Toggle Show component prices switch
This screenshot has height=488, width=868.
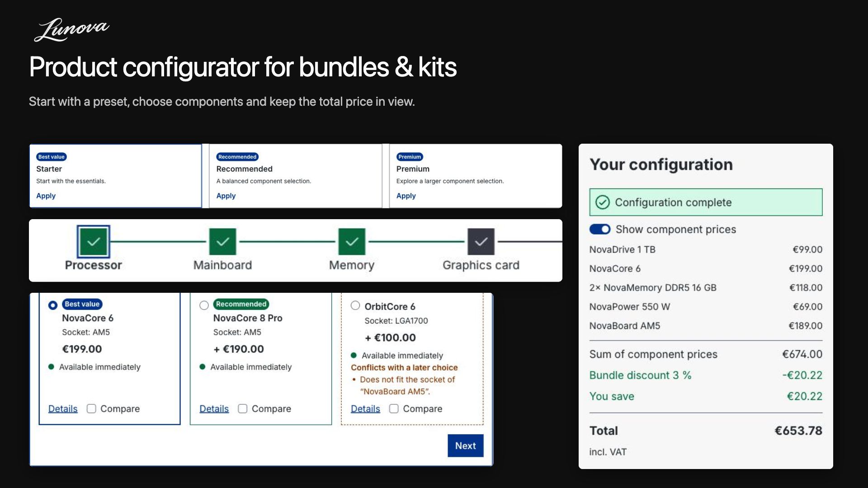coord(600,230)
